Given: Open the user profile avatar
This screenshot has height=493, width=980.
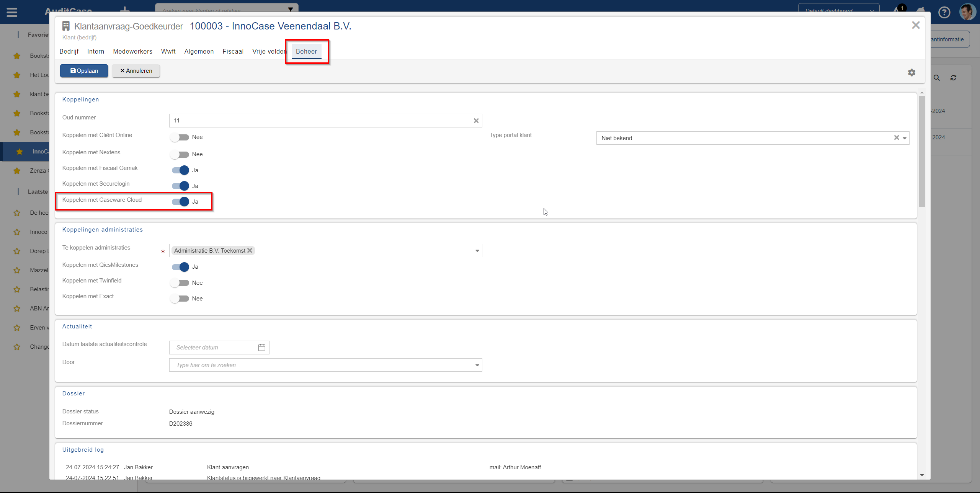Looking at the screenshot, I should point(967,12).
